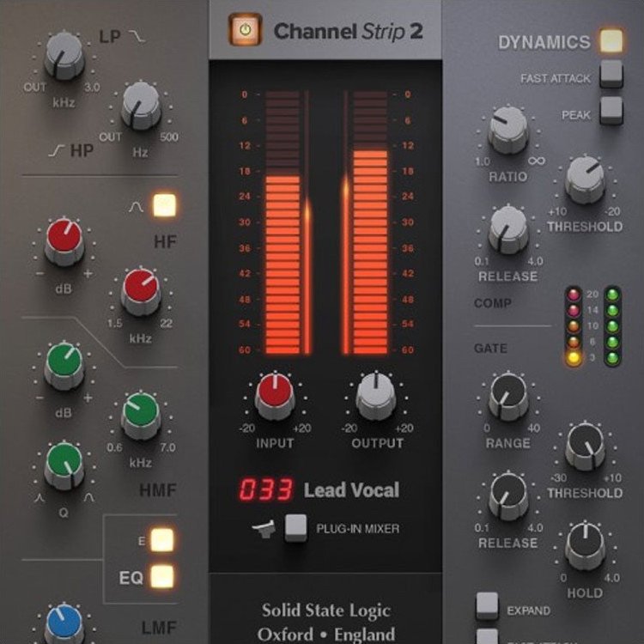Click the top red 20 dB compressor LED

pyautogui.click(x=574, y=295)
